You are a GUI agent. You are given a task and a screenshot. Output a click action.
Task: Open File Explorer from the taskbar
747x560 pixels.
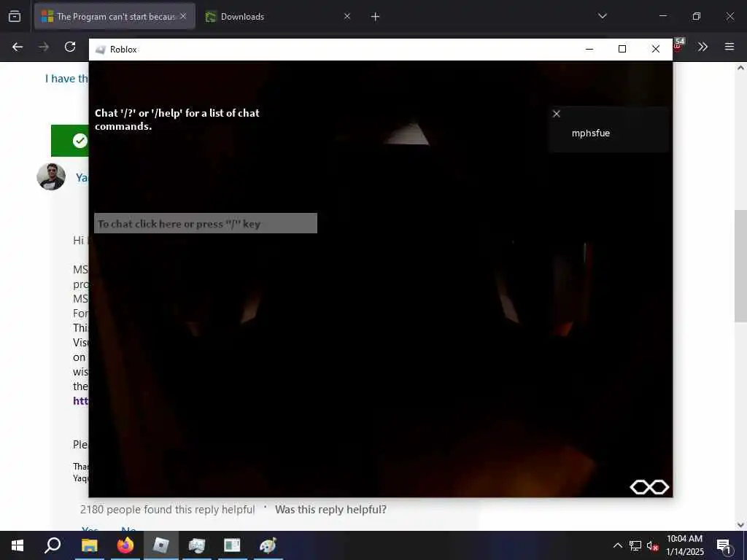pos(90,545)
